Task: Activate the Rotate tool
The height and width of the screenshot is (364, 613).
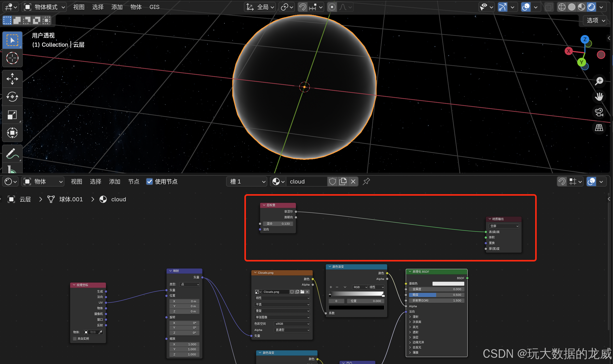Action: pos(12,97)
